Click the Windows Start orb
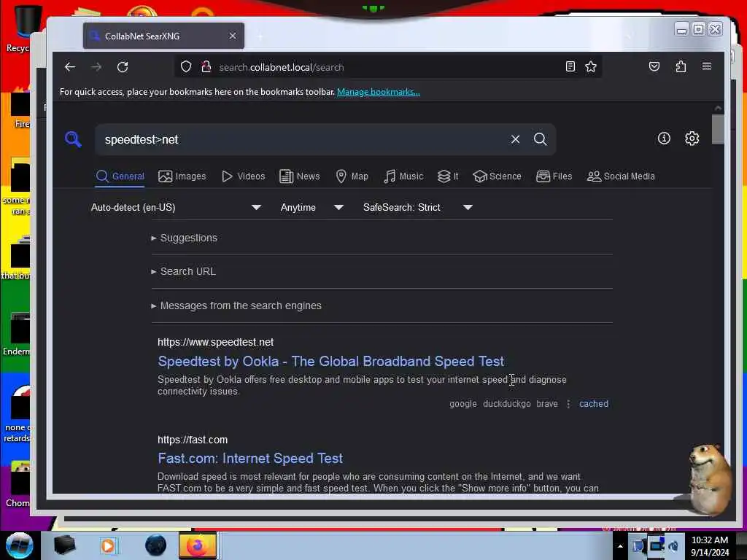This screenshot has width=747, height=560. (x=19, y=545)
